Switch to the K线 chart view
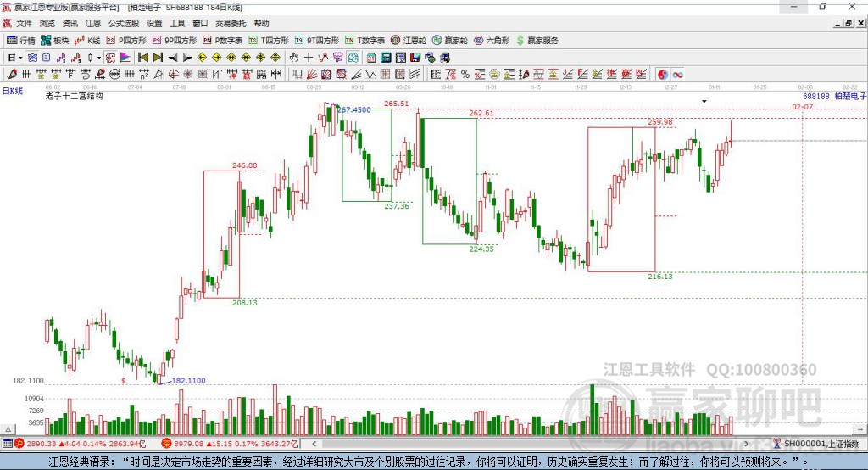Viewport: 868px width, 470px height. 87,41
